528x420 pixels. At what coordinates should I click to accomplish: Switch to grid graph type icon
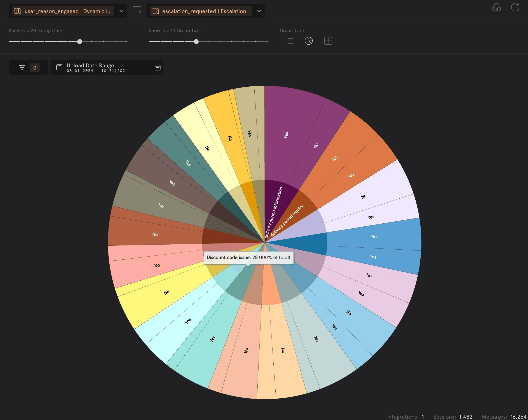[328, 41]
